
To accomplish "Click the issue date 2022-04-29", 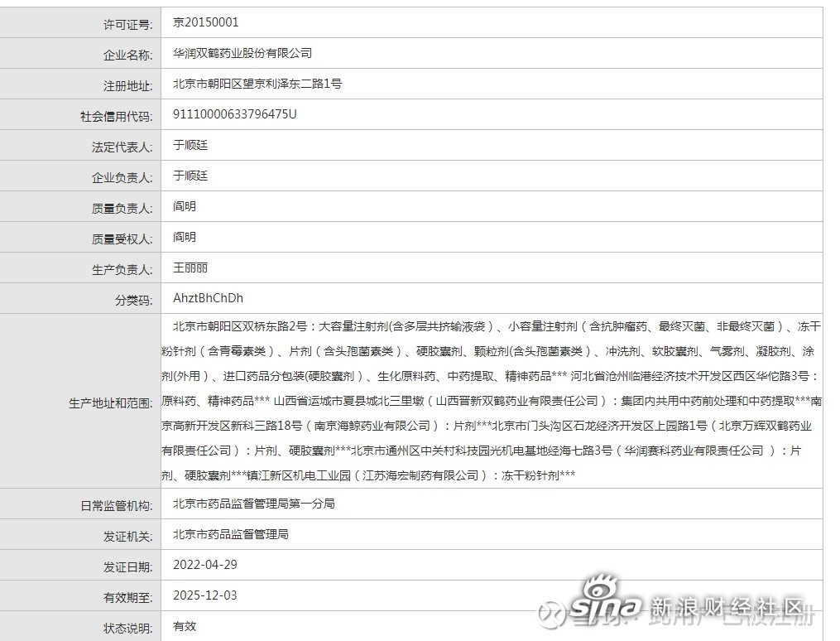I will (205, 564).
